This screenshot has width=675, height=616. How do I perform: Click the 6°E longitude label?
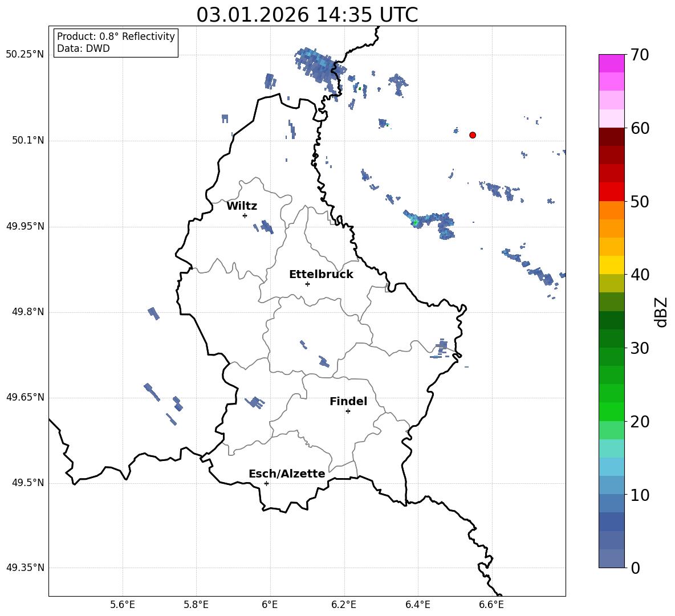[270, 605]
